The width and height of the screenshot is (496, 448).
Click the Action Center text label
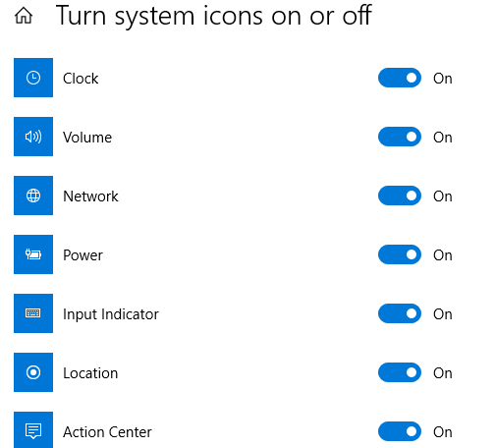(107, 432)
